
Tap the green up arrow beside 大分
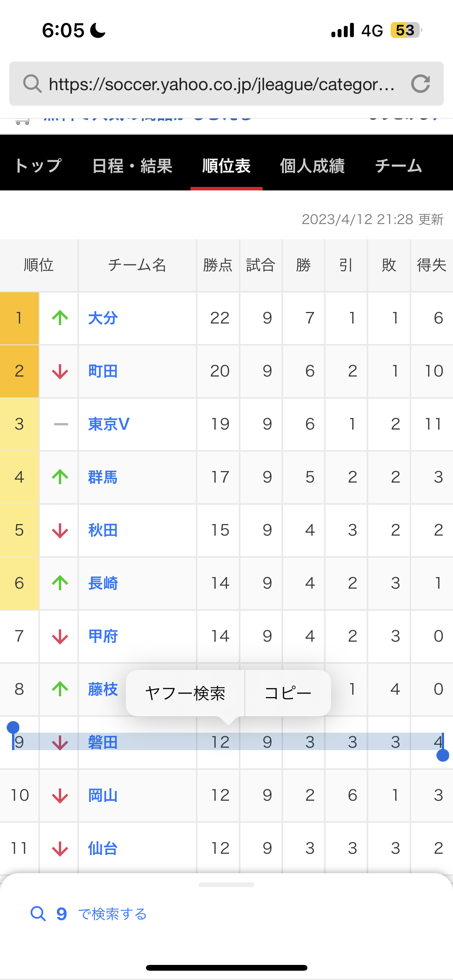tap(60, 318)
